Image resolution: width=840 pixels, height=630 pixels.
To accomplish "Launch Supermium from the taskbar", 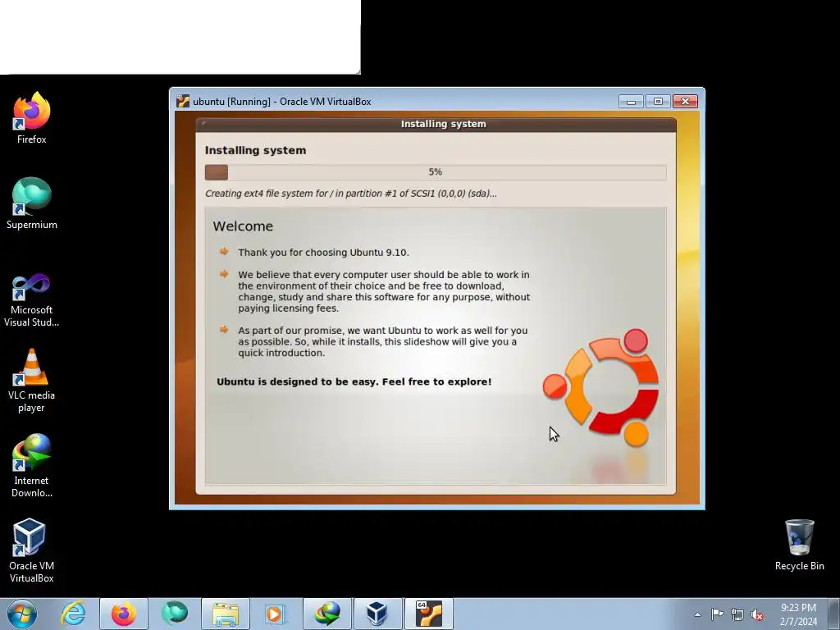I will pos(175,614).
